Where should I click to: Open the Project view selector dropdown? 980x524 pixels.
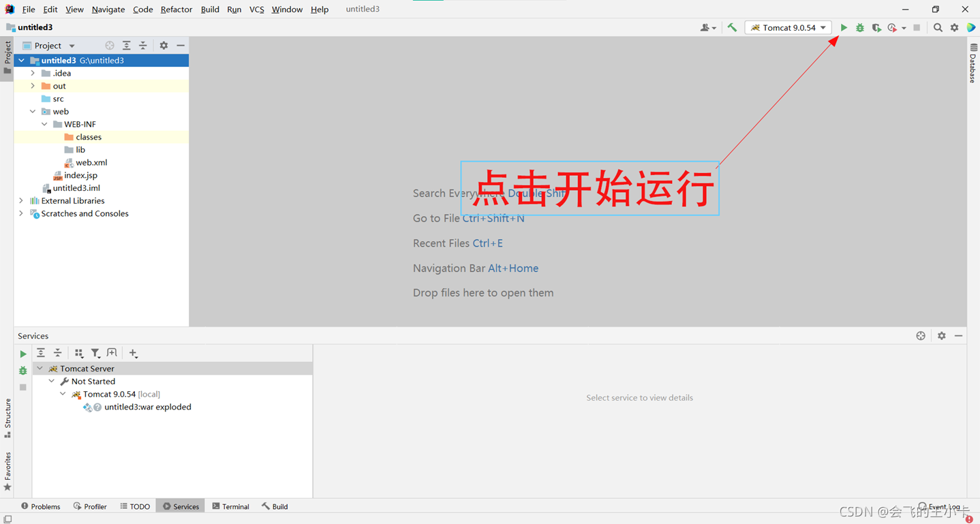coord(49,46)
